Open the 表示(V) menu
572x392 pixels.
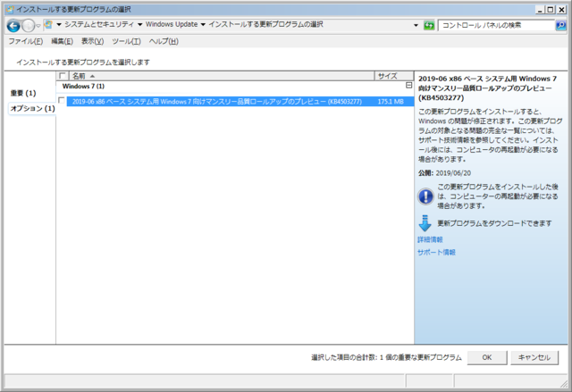(92, 41)
